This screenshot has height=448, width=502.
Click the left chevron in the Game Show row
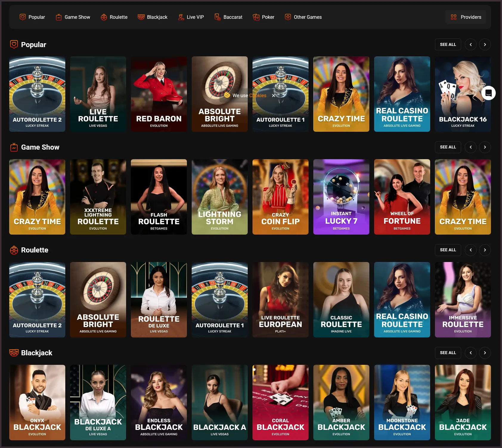[x=471, y=147]
